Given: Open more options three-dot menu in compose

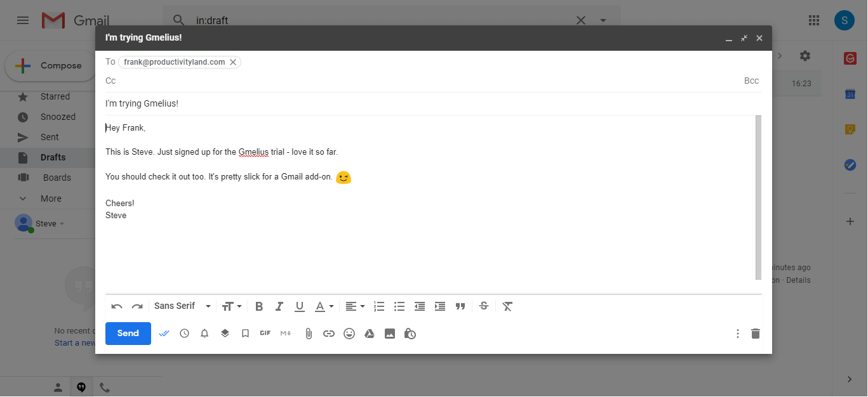Looking at the screenshot, I should click(738, 334).
